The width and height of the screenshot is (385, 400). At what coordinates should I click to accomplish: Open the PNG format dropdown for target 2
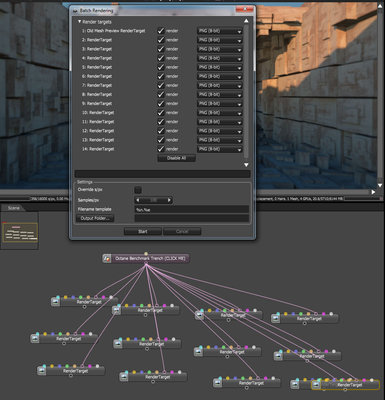coord(220,40)
